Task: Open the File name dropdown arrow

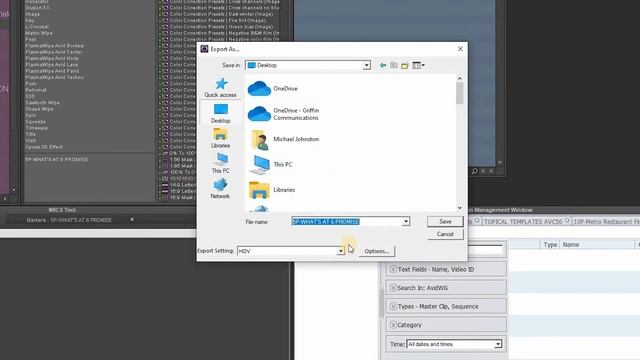Action: click(406, 222)
